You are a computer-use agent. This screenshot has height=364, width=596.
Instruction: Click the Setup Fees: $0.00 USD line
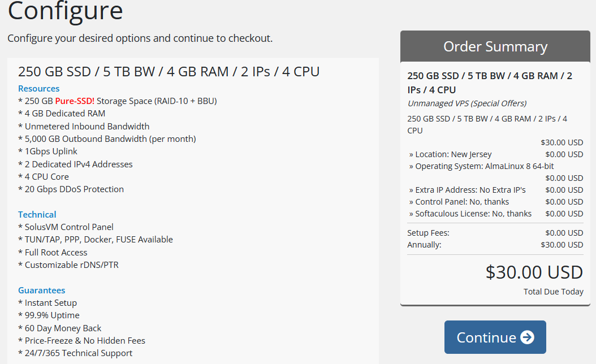pyautogui.click(x=495, y=232)
